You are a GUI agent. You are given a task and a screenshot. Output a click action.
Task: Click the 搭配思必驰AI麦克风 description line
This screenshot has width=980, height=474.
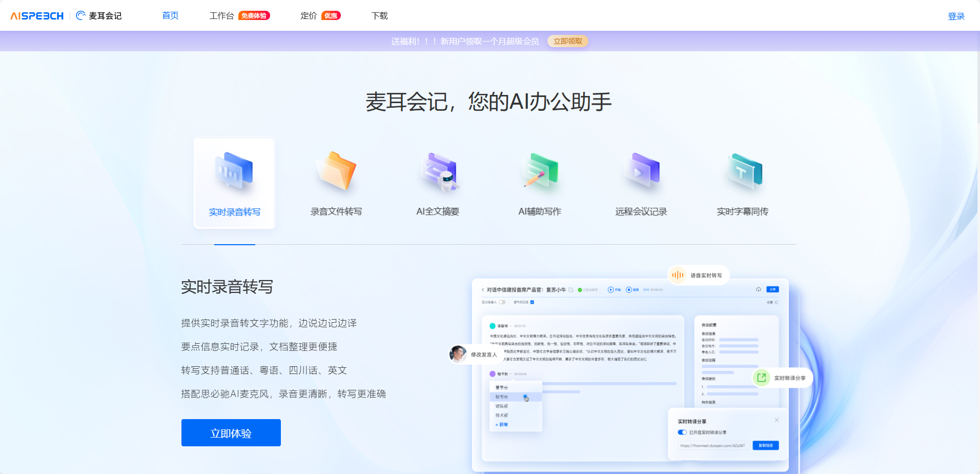(283, 394)
